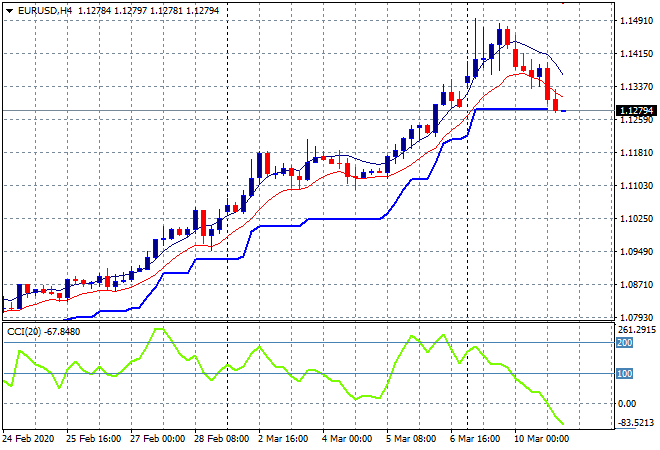
Task: Select the 1.07930 price scale label
Action: [x=637, y=317]
